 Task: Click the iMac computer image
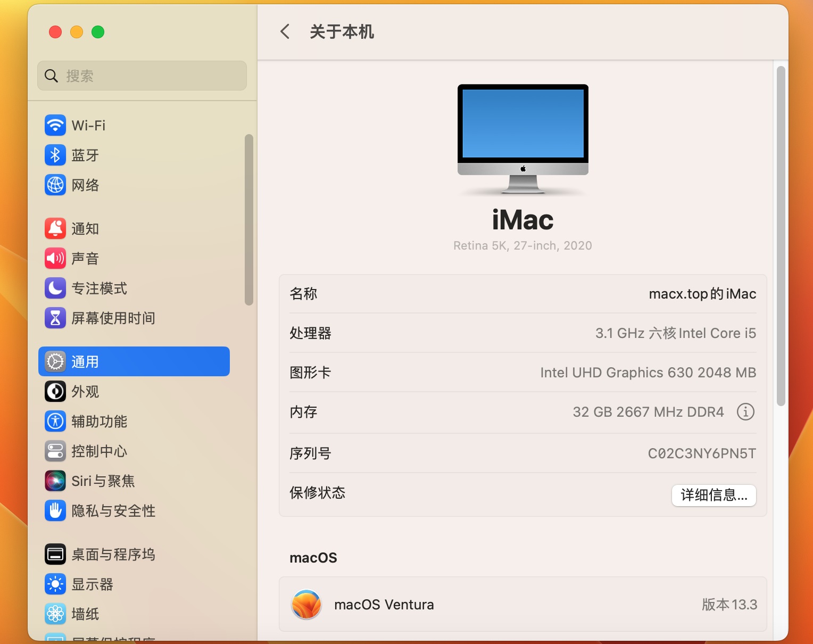click(x=522, y=139)
